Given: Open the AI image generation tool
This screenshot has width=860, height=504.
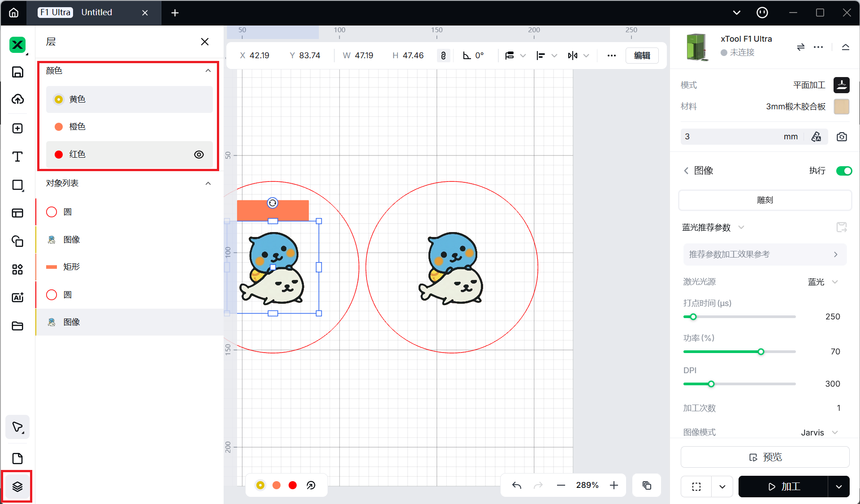Looking at the screenshot, I should click(x=17, y=297).
